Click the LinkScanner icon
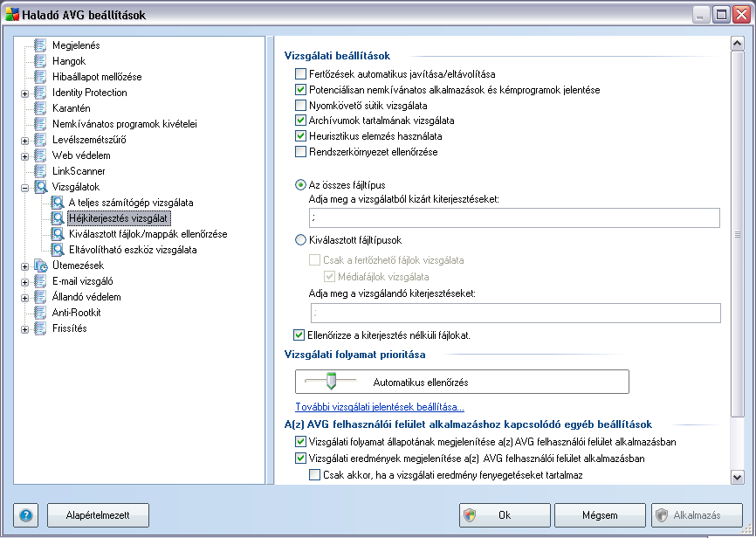 click(40, 171)
